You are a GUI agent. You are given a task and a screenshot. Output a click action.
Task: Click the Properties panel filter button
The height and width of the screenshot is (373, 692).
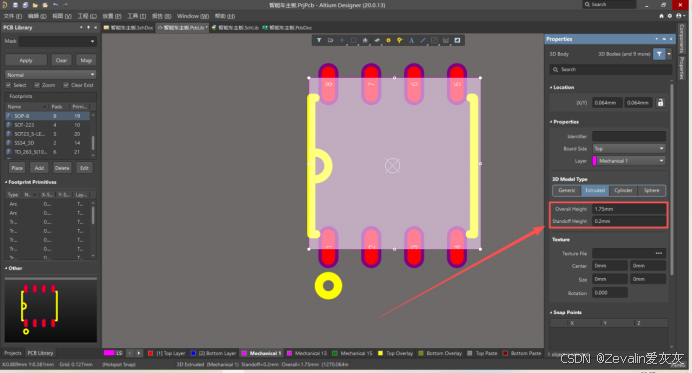click(x=659, y=54)
